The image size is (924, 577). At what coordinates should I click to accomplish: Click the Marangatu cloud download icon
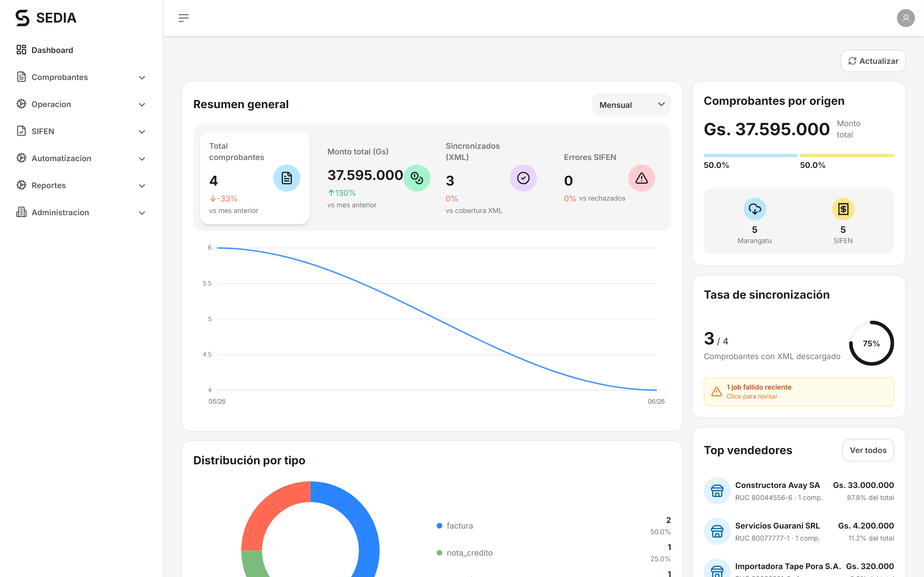coord(755,209)
